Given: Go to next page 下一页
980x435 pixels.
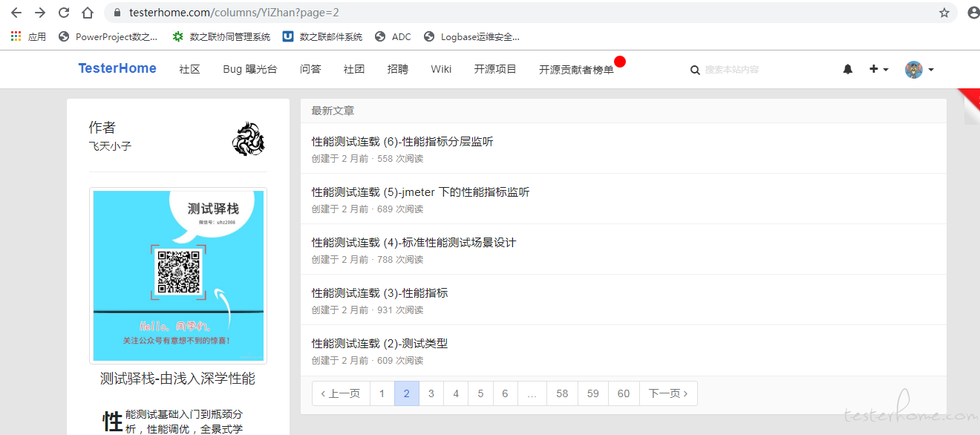Looking at the screenshot, I should click(668, 393).
